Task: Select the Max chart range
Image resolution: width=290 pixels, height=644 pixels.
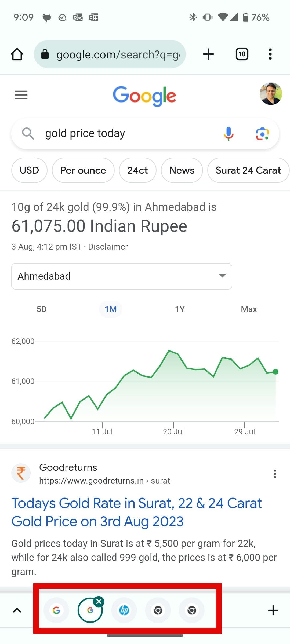Action: click(x=249, y=309)
